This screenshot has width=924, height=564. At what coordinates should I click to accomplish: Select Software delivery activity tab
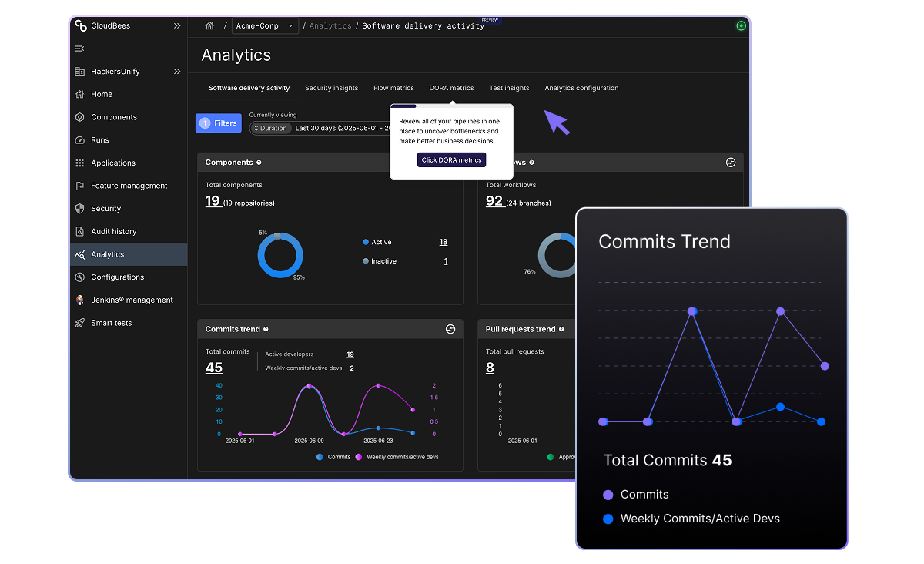[249, 88]
